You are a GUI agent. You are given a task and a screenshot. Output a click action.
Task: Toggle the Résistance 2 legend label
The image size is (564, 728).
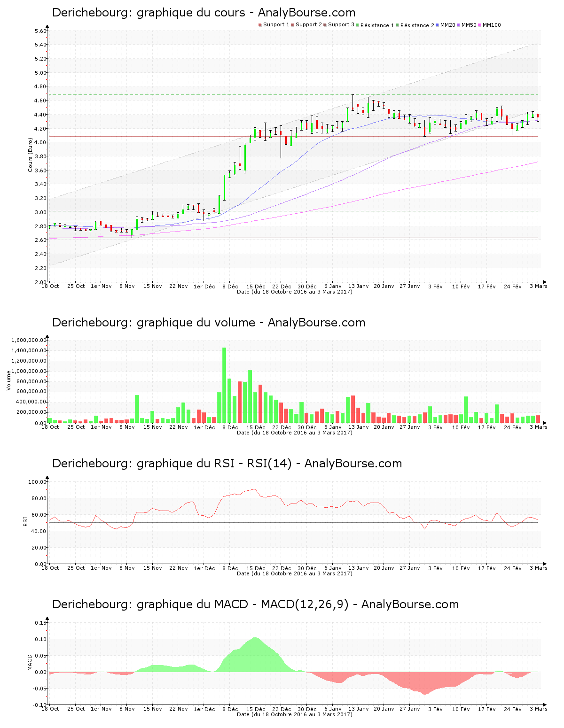point(417,25)
